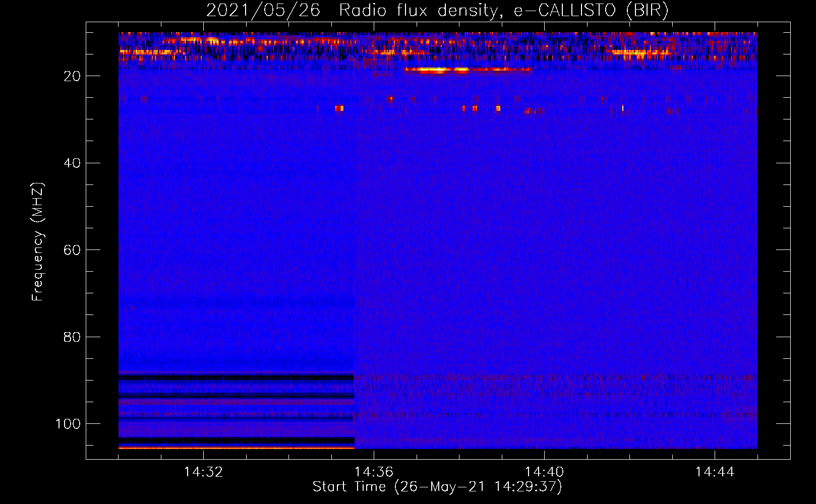Screen dimensions: 816x504
Task: Click the 20 MHz frequency tick label
Action: [x=72, y=76]
